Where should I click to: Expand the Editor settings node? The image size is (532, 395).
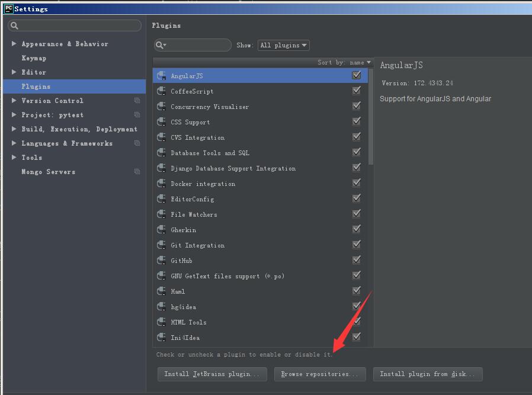point(14,72)
